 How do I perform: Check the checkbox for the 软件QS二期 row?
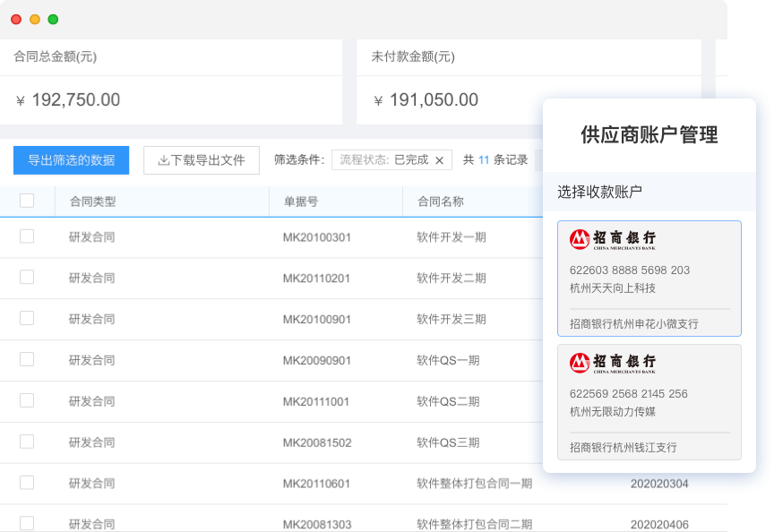point(28,401)
